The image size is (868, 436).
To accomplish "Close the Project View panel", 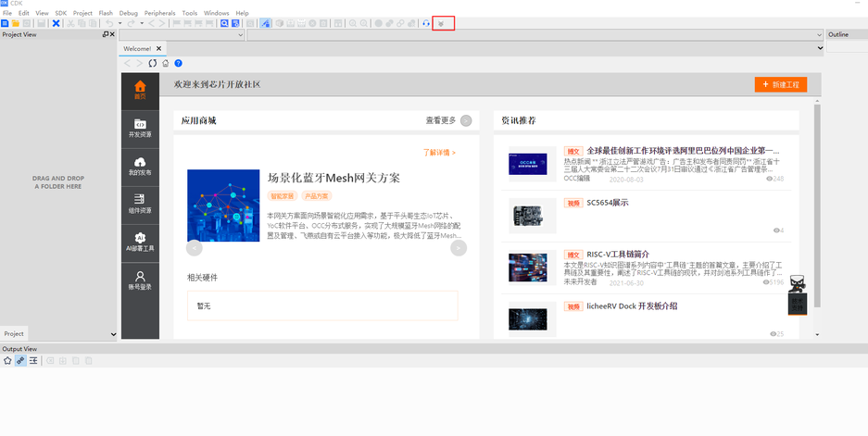I will 112,34.
